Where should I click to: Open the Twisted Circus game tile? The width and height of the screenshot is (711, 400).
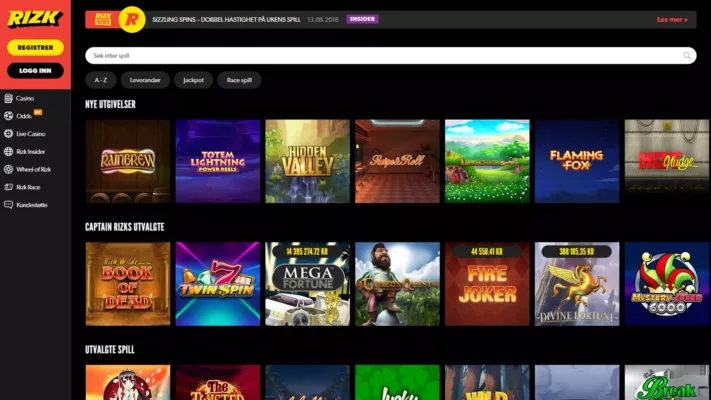point(218,382)
